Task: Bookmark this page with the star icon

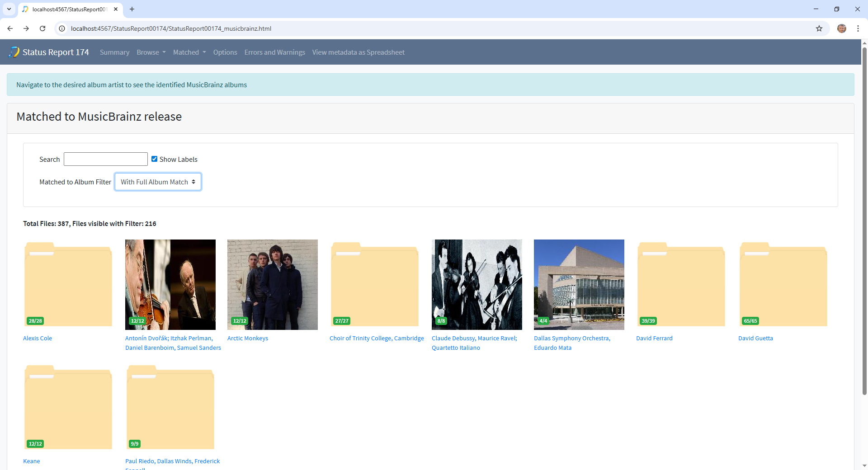Action: coord(819,28)
